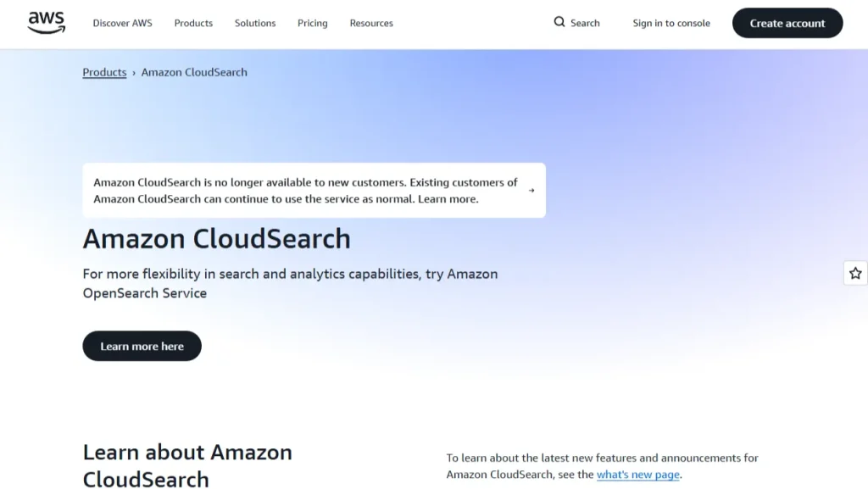Open the CloudSearch availability notice banner
This screenshot has width=868, height=489.
click(x=314, y=191)
